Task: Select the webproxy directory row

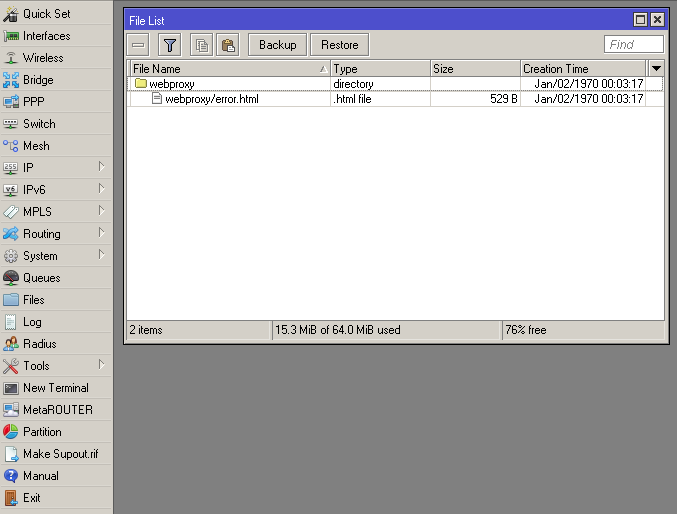Action: click(x=395, y=84)
